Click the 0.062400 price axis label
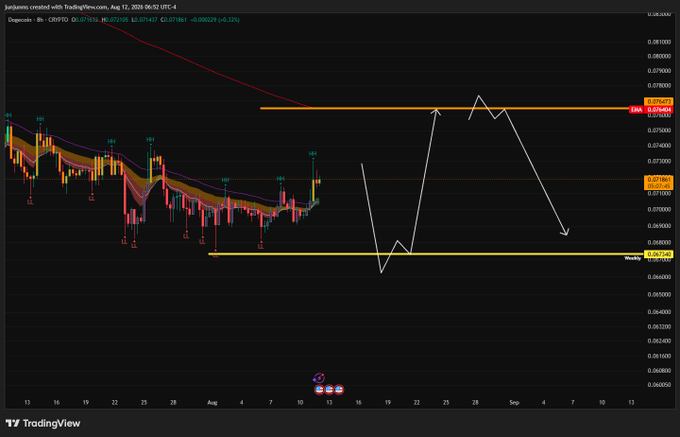The image size is (680, 437). tap(659, 341)
